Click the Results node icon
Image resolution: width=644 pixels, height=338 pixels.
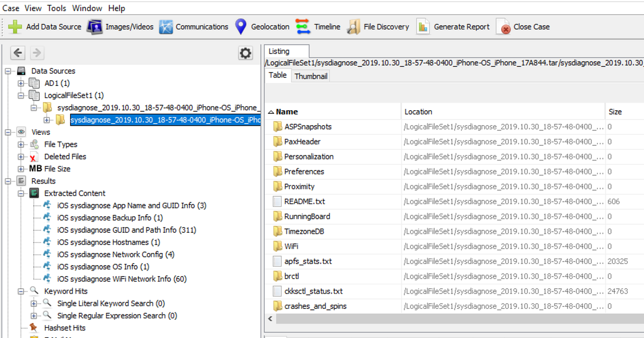[x=21, y=181]
